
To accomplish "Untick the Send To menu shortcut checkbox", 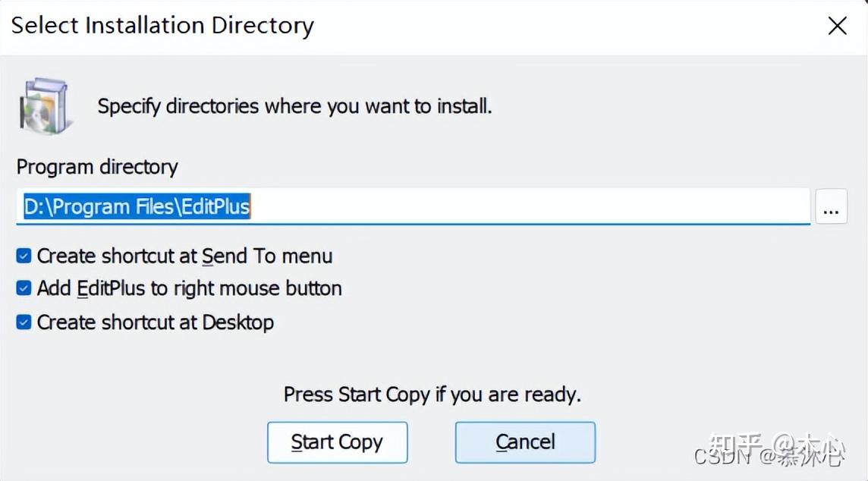I will (x=24, y=256).
